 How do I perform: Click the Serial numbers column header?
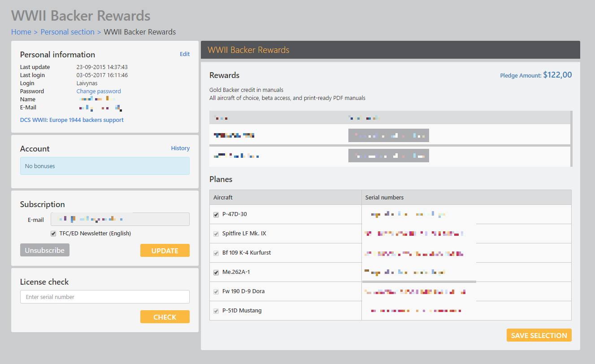click(x=466, y=197)
